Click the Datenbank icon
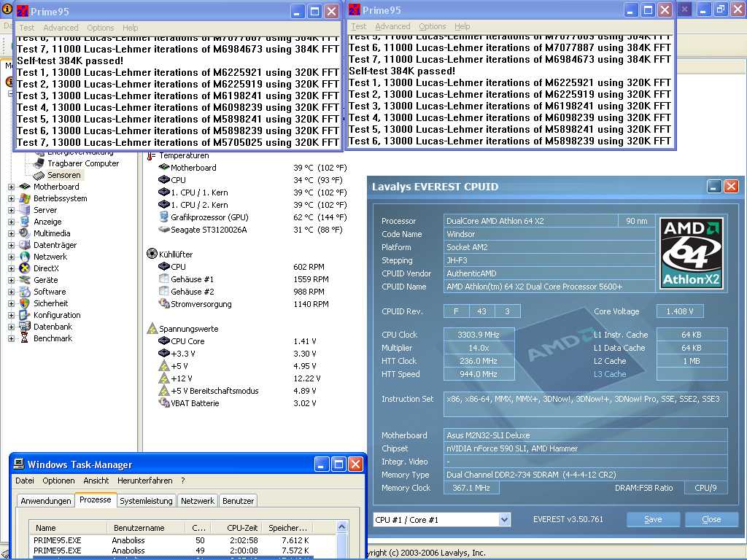 pos(25,327)
